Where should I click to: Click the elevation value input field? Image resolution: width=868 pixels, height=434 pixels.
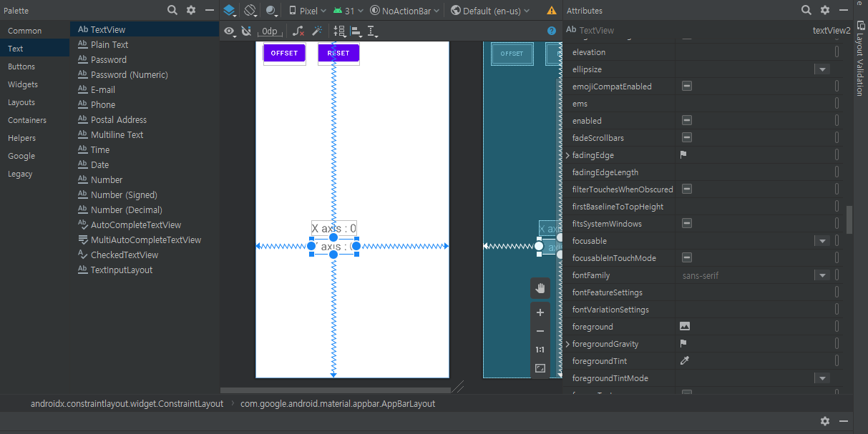click(x=754, y=52)
